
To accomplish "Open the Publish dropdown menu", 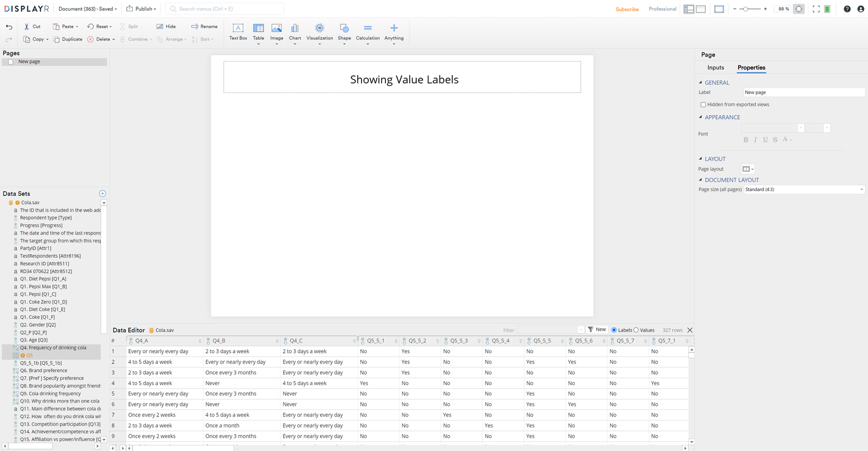I will [141, 9].
